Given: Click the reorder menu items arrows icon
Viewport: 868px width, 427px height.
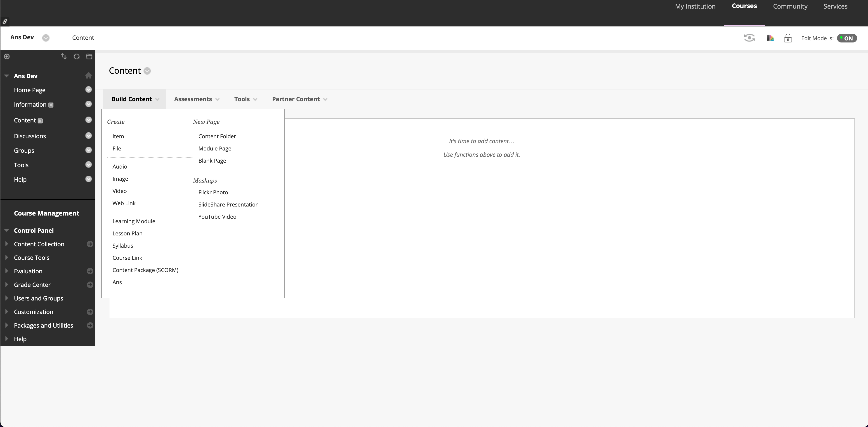Looking at the screenshot, I should click(64, 56).
